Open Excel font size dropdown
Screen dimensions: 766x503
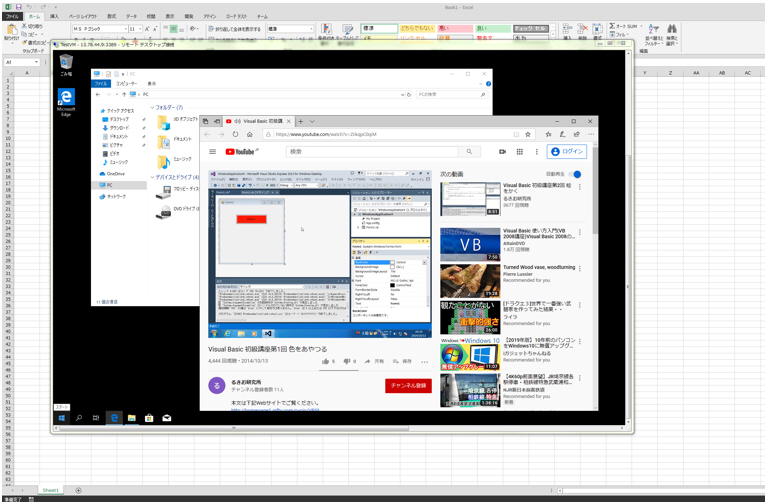140,29
